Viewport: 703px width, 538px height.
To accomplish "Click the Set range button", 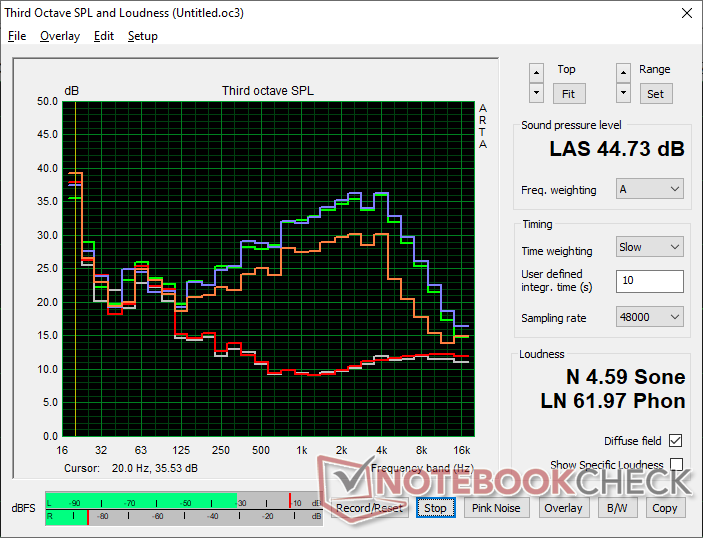I will coord(655,93).
